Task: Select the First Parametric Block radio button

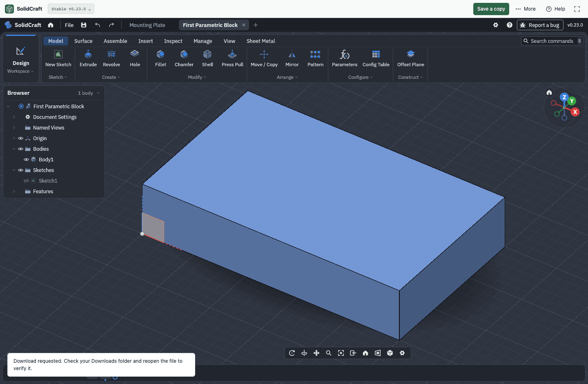Action: pos(21,106)
